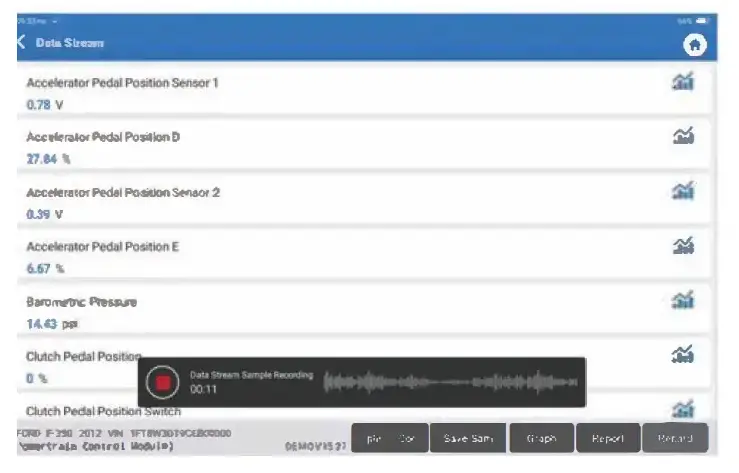This screenshot has width=739, height=473.
Task: Click the Record button
Action: point(675,438)
